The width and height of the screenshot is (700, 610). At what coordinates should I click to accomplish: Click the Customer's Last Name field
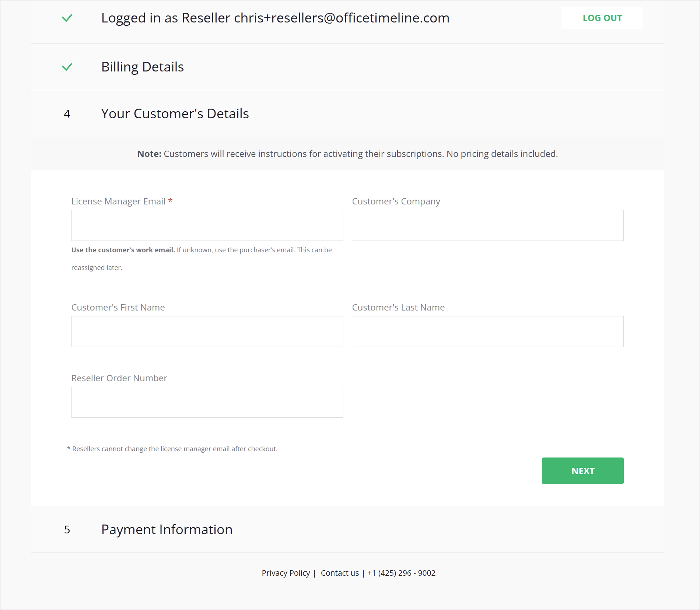(487, 332)
